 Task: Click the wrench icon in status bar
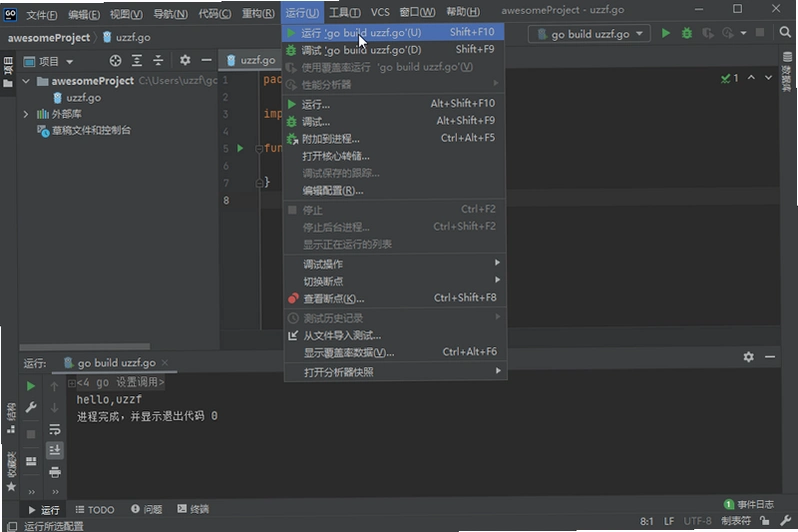click(x=785, y=520)
